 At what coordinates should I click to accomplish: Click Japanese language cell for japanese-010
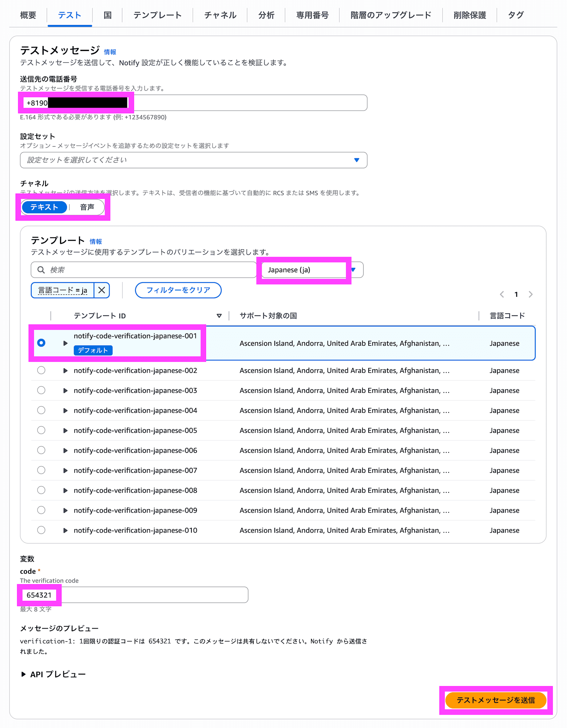click(x=504, y=530)
